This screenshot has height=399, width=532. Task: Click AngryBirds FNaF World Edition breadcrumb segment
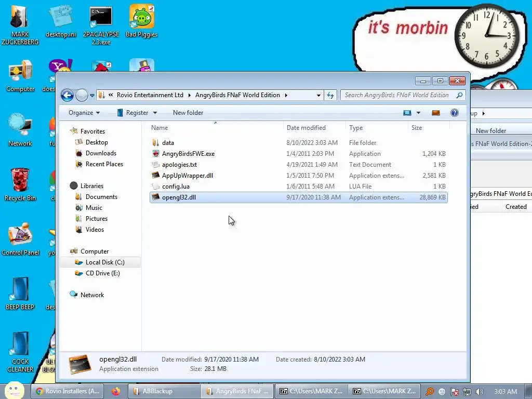click(x=237, y=96)
